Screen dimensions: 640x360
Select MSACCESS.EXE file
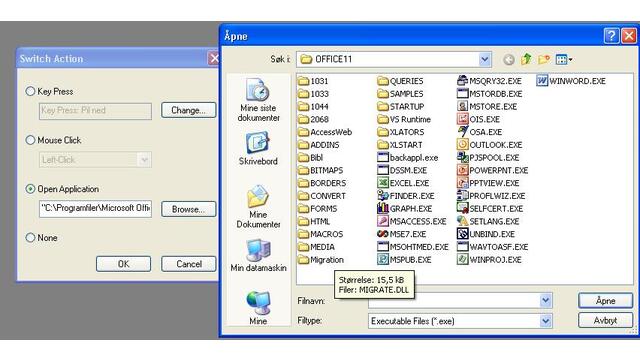pos(412,221)
